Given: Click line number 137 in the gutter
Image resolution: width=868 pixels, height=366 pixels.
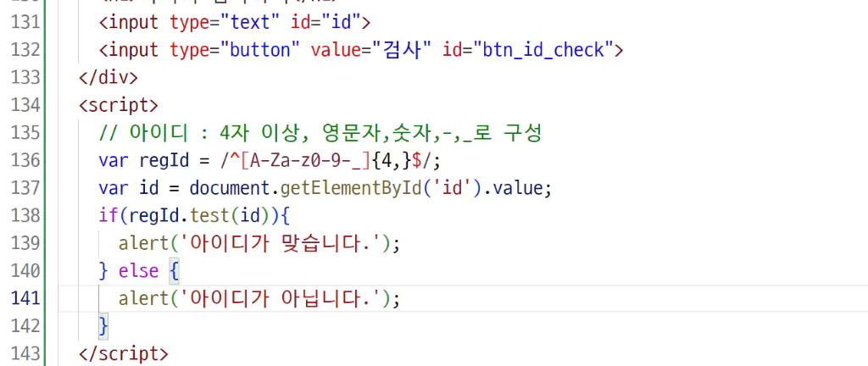Looking at the screenshot, I should (x=25, y=189).
